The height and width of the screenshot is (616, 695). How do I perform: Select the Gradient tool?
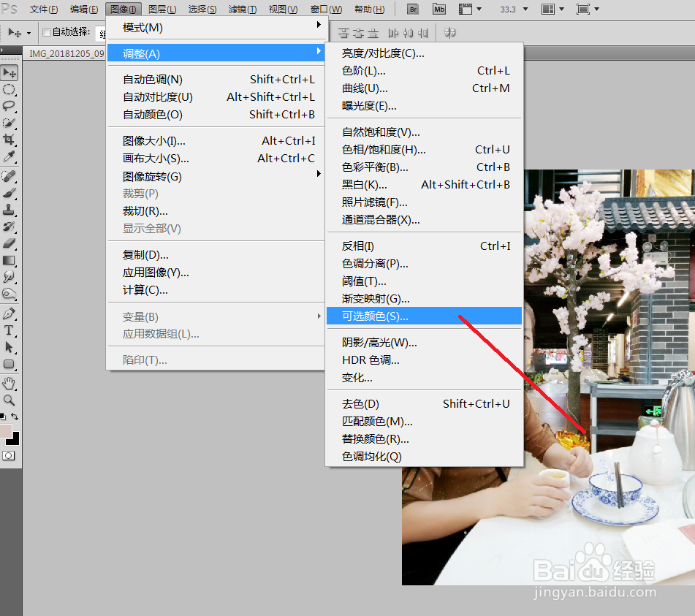coord(10,260)
